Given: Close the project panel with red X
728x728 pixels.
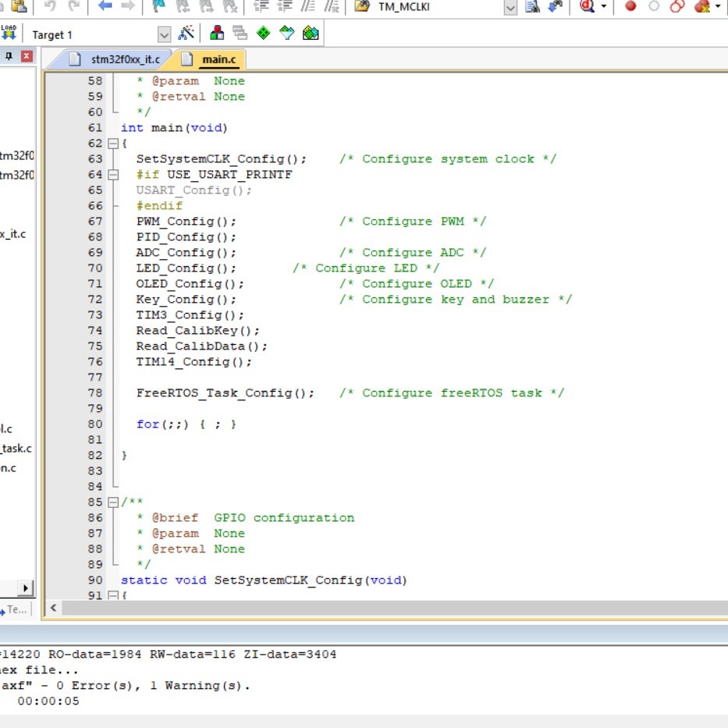Looking at the screenshot, I should (x=27, y=56).
